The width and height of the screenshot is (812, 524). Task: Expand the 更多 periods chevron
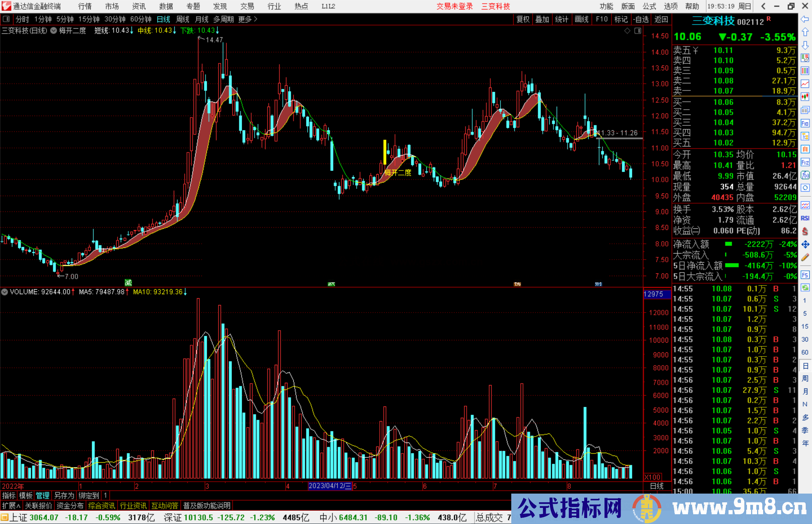click(x=256, y=19)
